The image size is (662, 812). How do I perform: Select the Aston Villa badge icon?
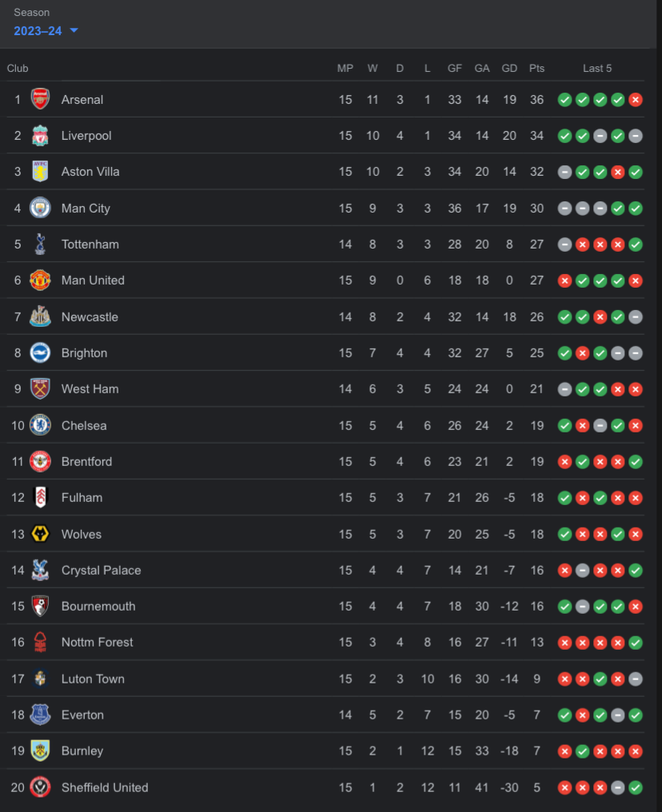point(40,172)
